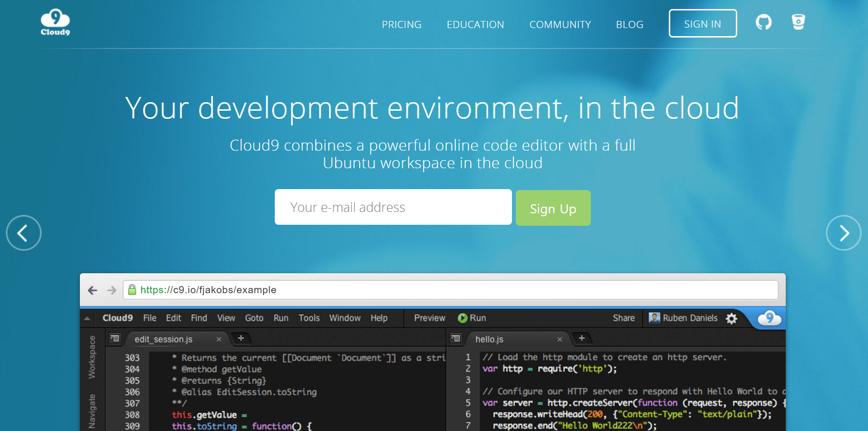Click the green padlock icon in URL bar

[x=132, y=289]
